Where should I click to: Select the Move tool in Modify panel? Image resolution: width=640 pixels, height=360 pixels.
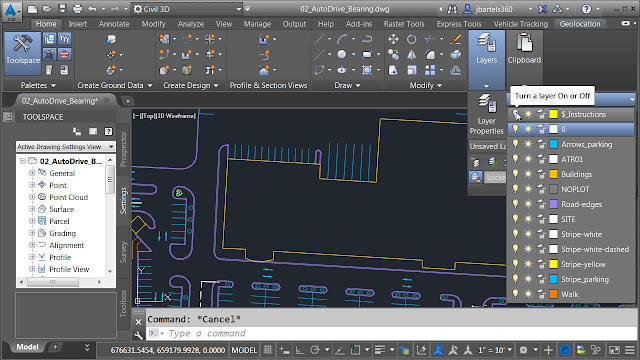click(x=393, y=39)
